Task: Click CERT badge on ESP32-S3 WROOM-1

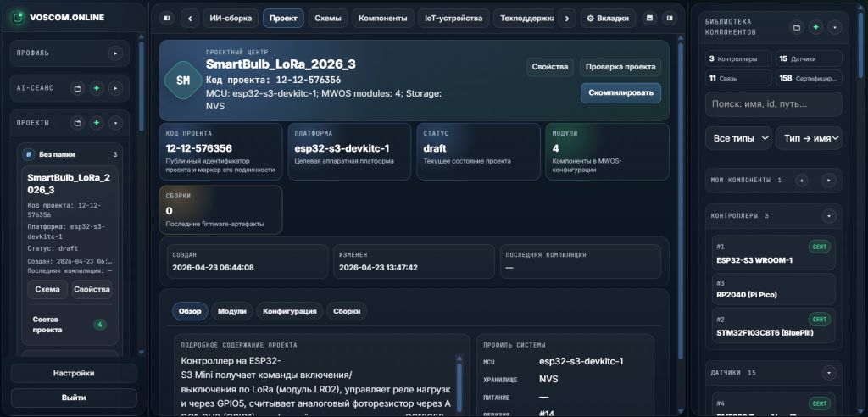Action: [820, 247]
